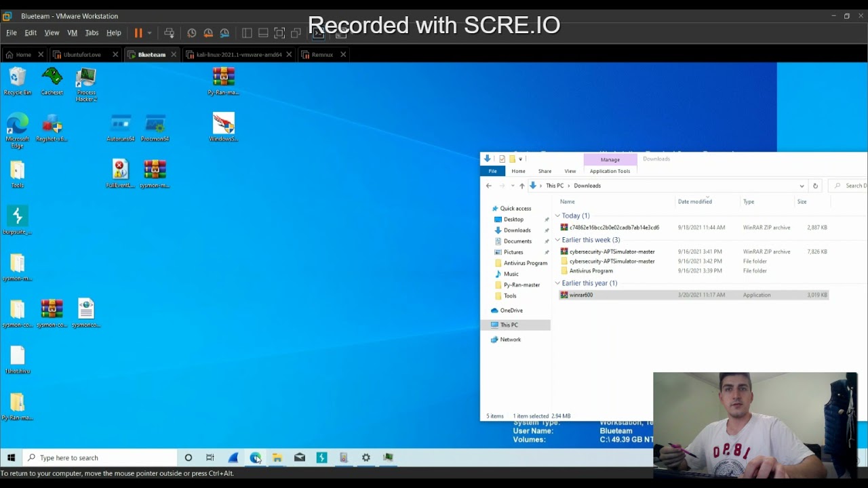Open Application Tools ribbon tab
This screenshot has height=488, width=868.
(x=610, y=171)
